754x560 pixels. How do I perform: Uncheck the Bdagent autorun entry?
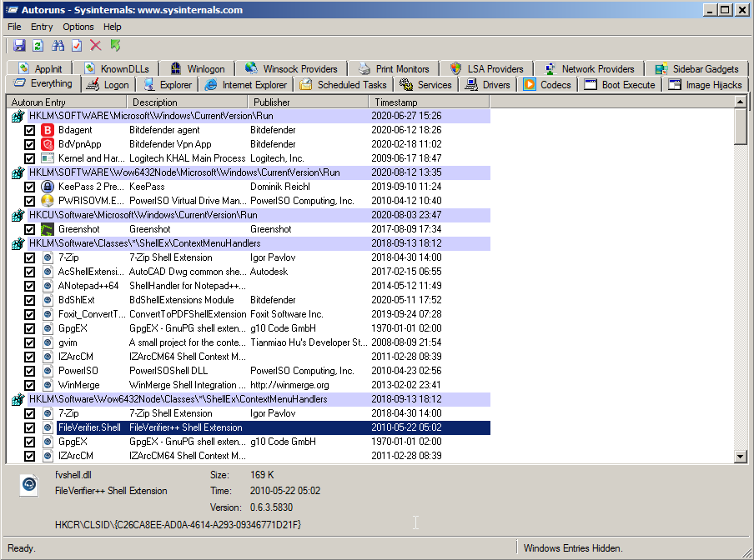point(30,130)
